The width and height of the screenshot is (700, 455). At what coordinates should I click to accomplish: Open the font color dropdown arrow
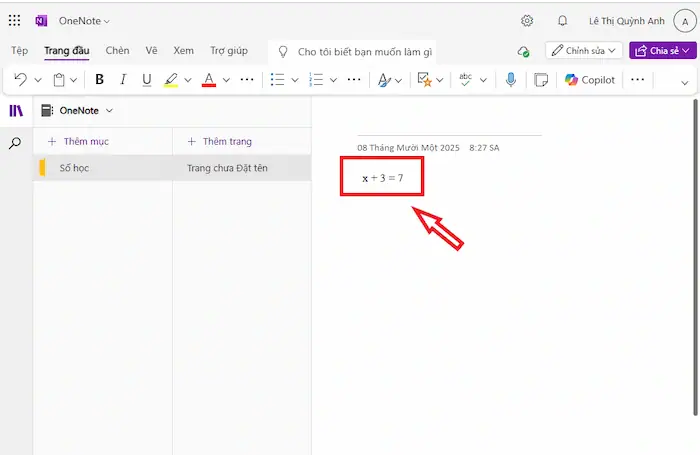pos(226,80)
